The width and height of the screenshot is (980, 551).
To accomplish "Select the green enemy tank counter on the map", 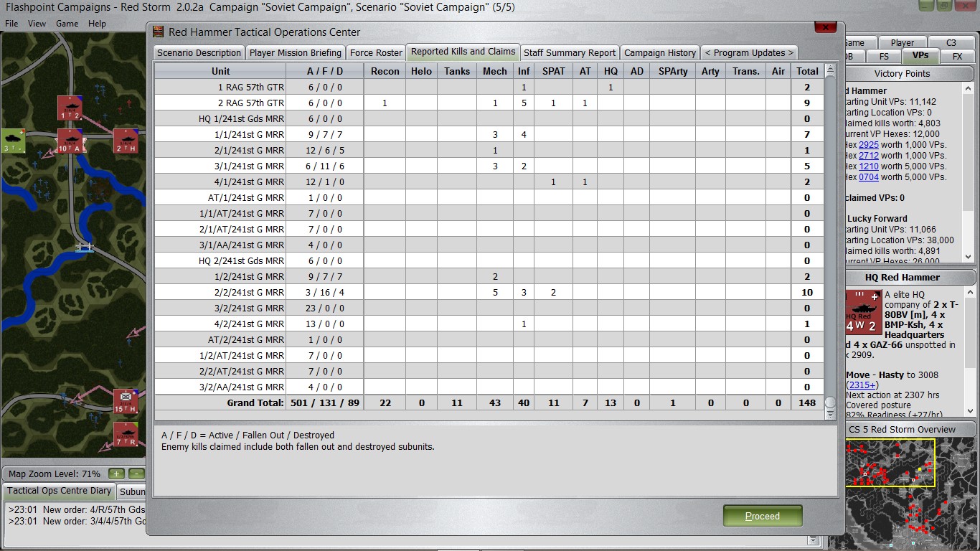I will click(x=13, y=141).
